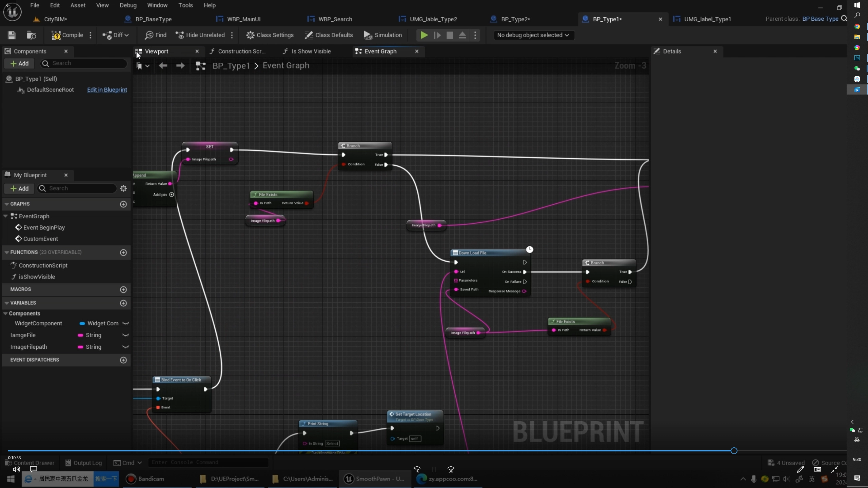Toggle visibility eye for IamgeFile variable
868x488 pixels.
(x=125, y=335)
